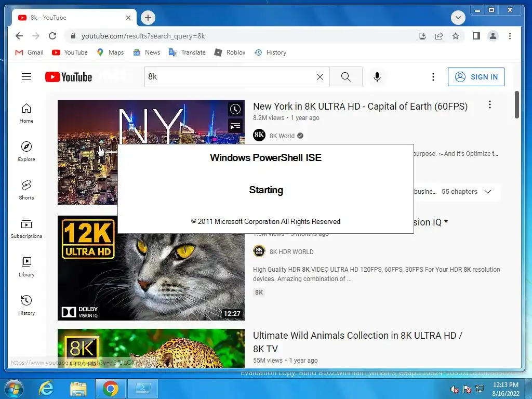Click the leopard 8K video thumbnail

pos(151,349)
